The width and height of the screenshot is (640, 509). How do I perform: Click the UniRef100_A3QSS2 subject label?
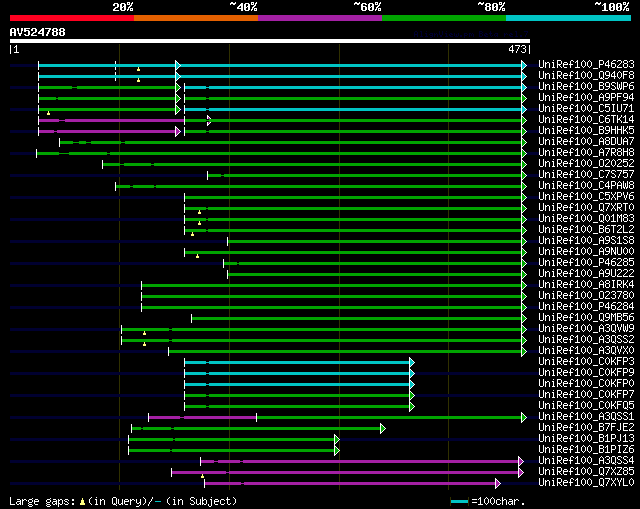pos(586,340)
